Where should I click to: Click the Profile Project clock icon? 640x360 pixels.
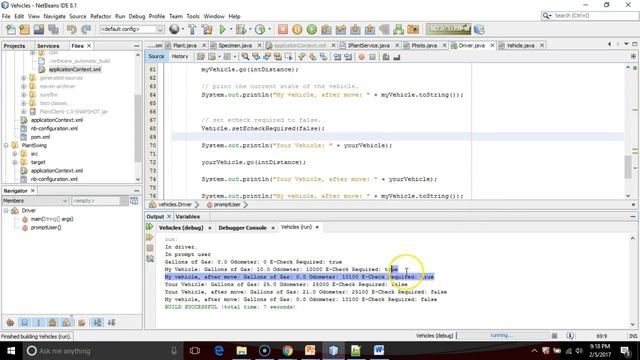click(x=260, y=29)
